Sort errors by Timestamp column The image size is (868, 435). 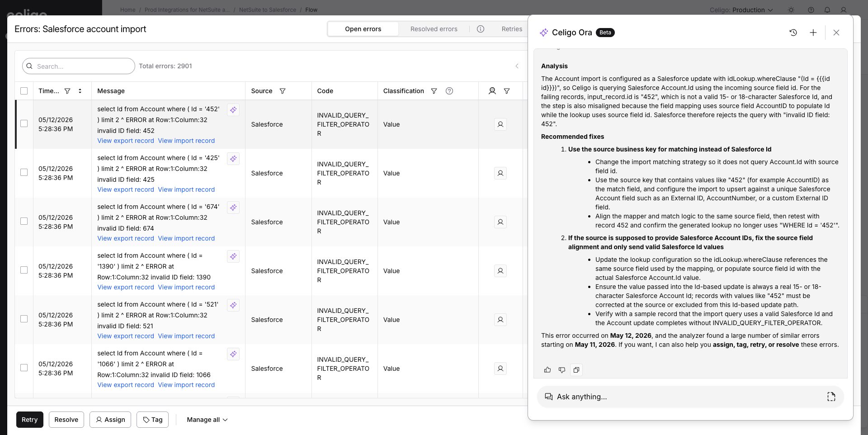[x=80, y=91]
